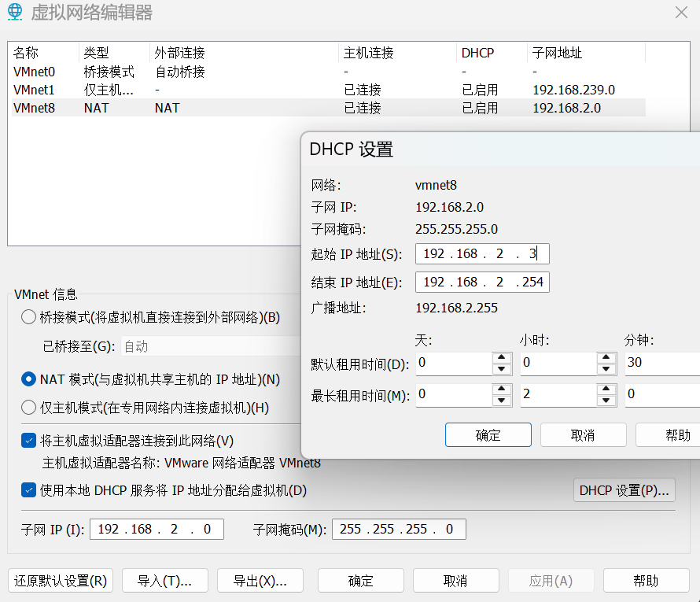The image size is (700, 602).
Task: Select the 仅主机模式 radio button
Action: (x=29, y=408)
